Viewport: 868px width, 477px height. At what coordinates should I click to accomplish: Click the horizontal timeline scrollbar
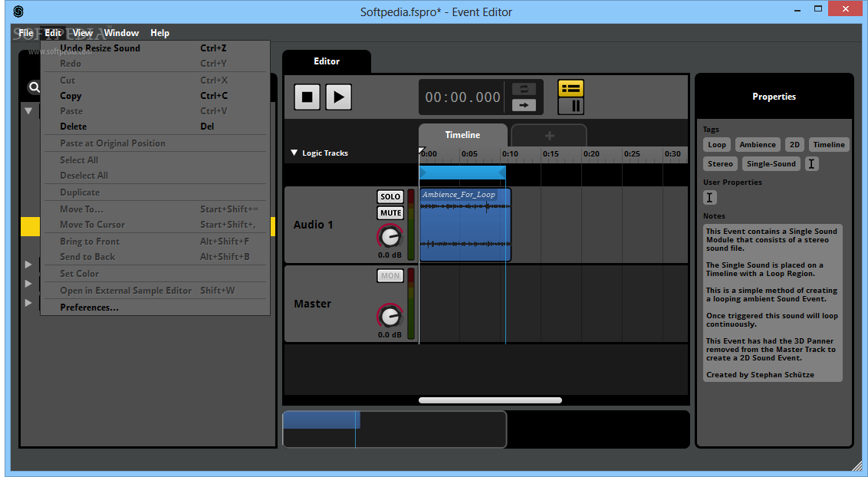click(x=491, y=400)
